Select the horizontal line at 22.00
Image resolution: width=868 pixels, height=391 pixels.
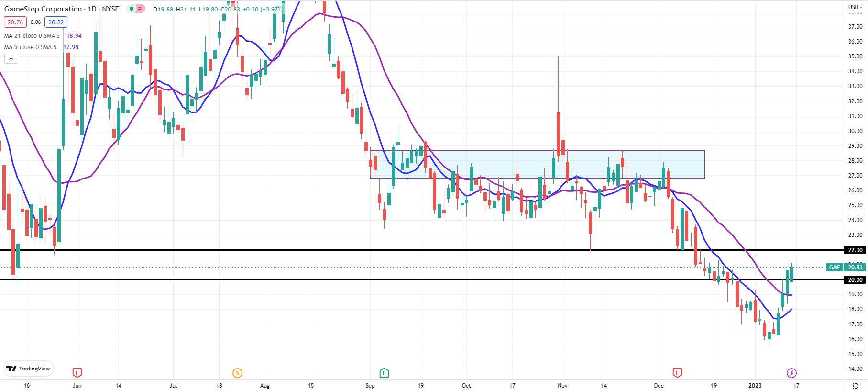click(421, 250)
